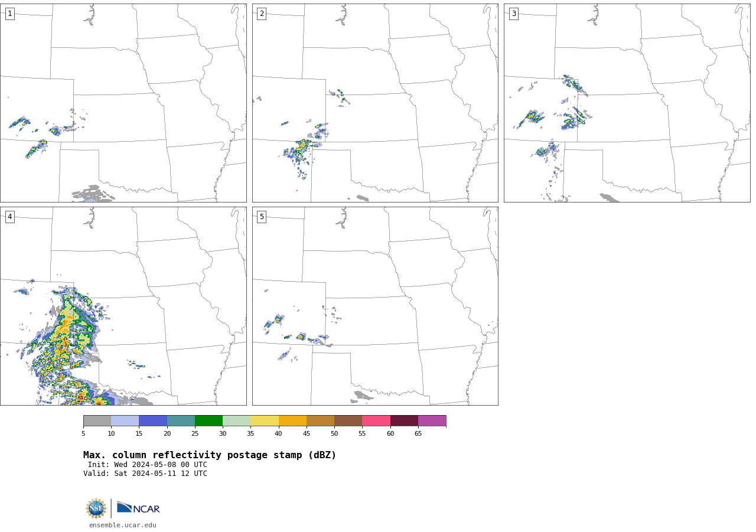
Task: Click the dark green 25-30 dBZ swatch
Action: (208, 421)
